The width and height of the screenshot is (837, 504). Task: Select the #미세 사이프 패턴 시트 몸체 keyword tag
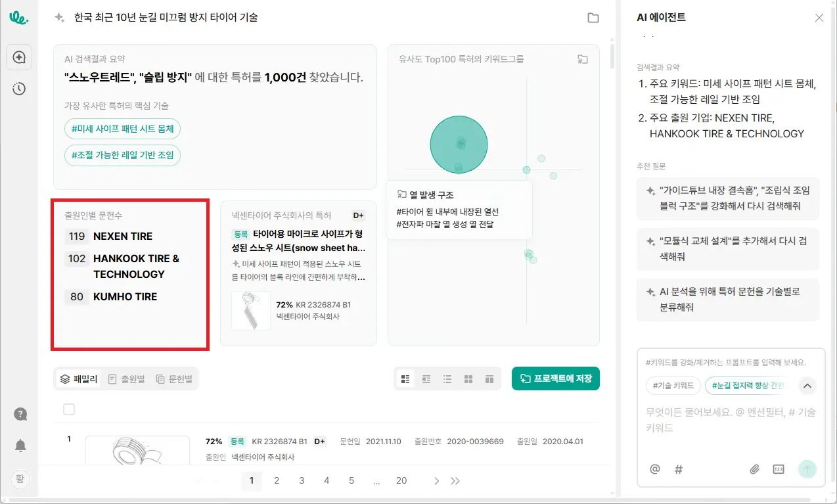pyautogui.click(x=123, y=129)
